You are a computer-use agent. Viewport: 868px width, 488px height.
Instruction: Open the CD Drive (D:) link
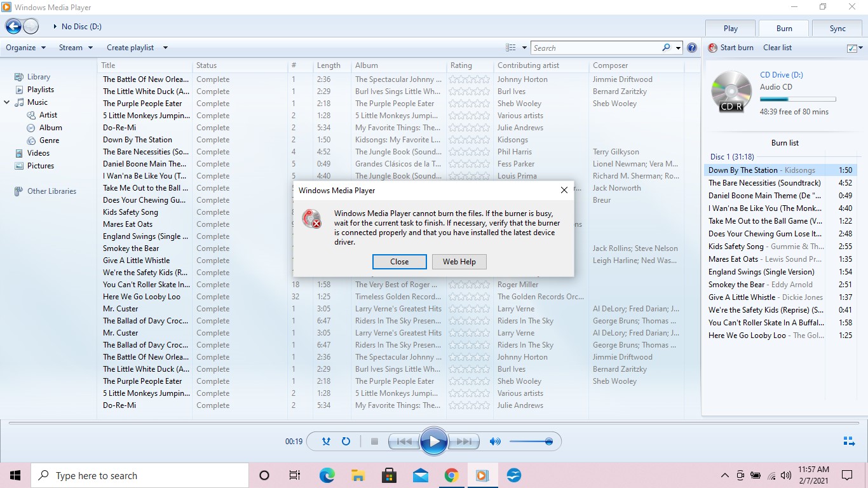coord(782,75)
